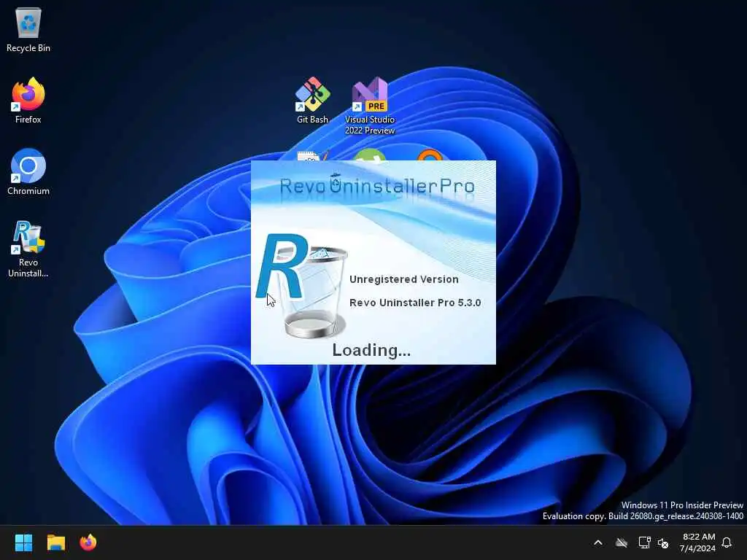Open the notification bell icon
Screen dimensions: 747x560
[x=727, y=542]
